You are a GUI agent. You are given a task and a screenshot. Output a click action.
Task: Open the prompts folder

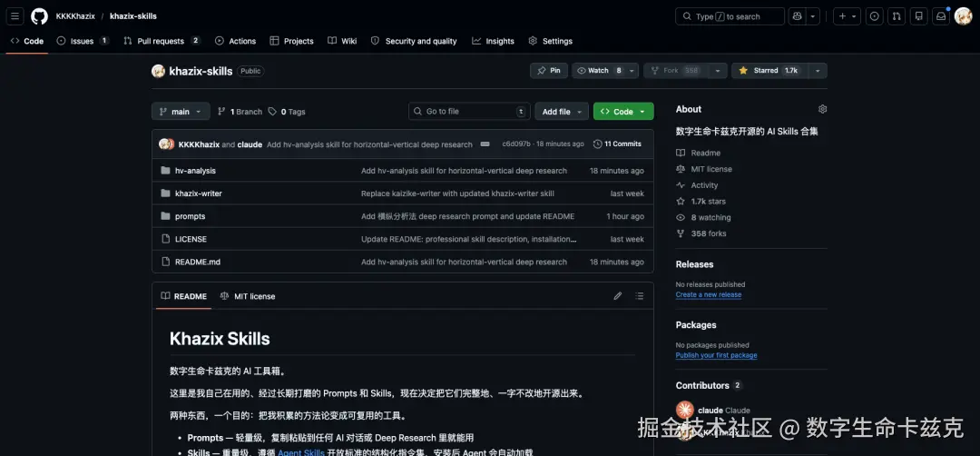coord(190,216)
